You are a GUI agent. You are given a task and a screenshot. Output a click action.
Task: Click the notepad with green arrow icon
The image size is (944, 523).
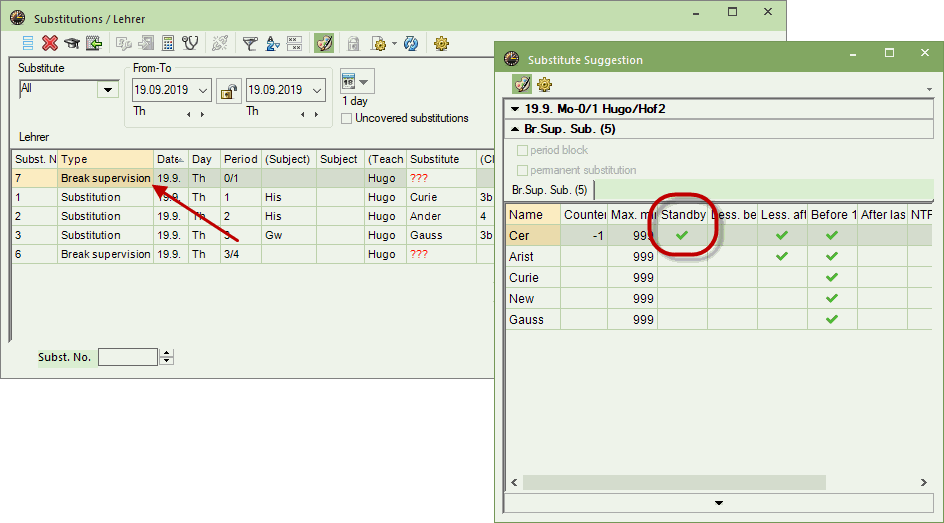point(94,43)
